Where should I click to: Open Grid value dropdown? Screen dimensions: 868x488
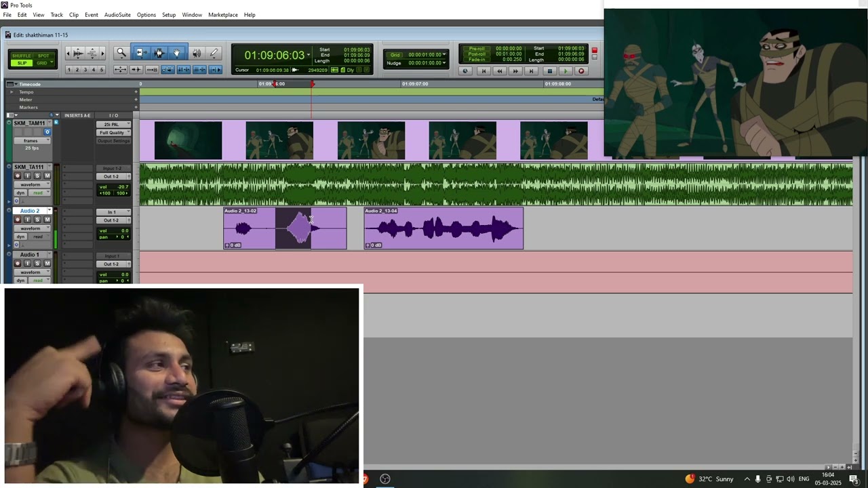[x=444, y=55]
